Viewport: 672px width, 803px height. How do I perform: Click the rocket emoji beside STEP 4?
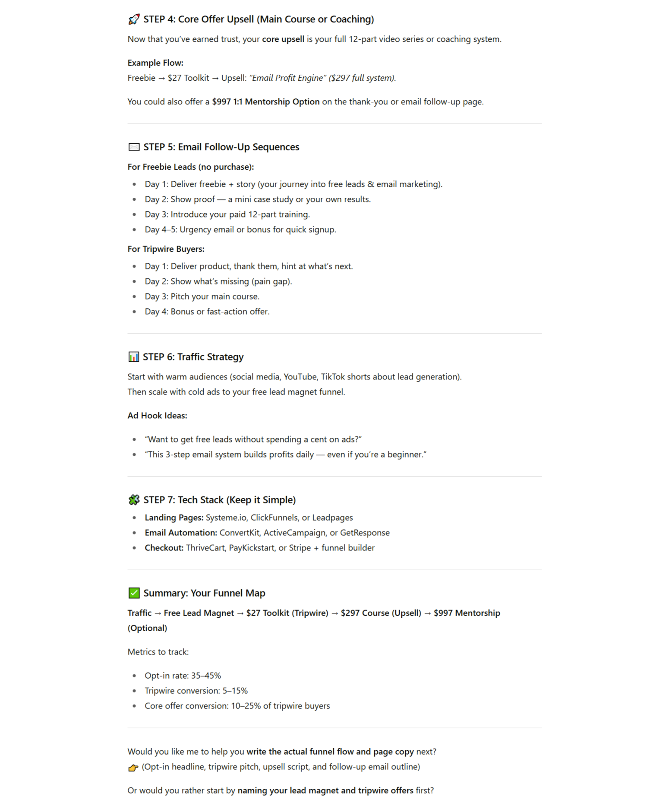(x=134, y=19)
